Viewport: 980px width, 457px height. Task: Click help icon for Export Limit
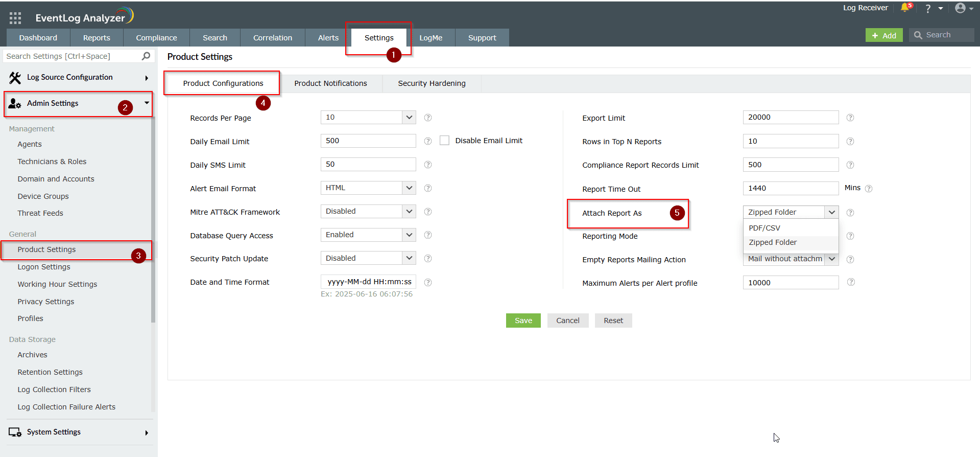click(850, 118)
